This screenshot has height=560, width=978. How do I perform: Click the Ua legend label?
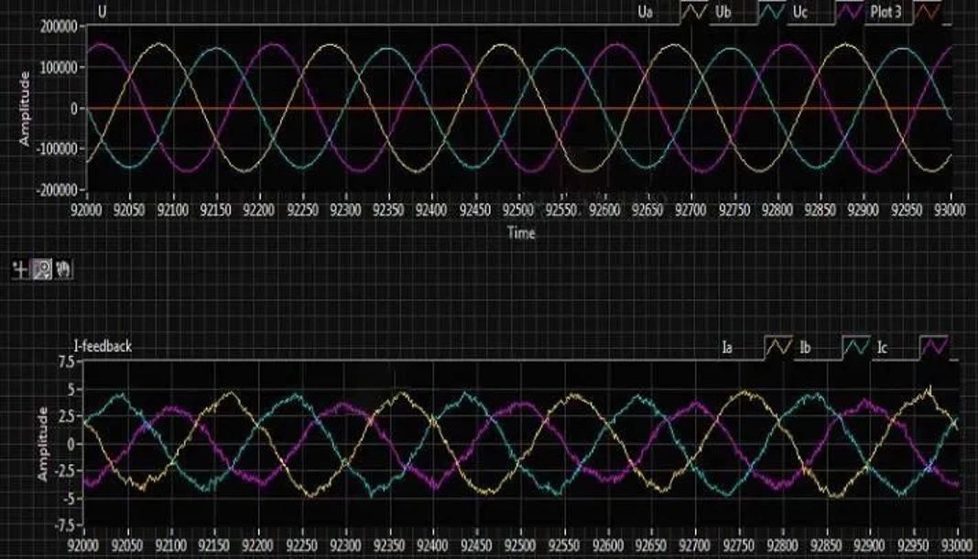pyautogui.click(x=645, y=13)
